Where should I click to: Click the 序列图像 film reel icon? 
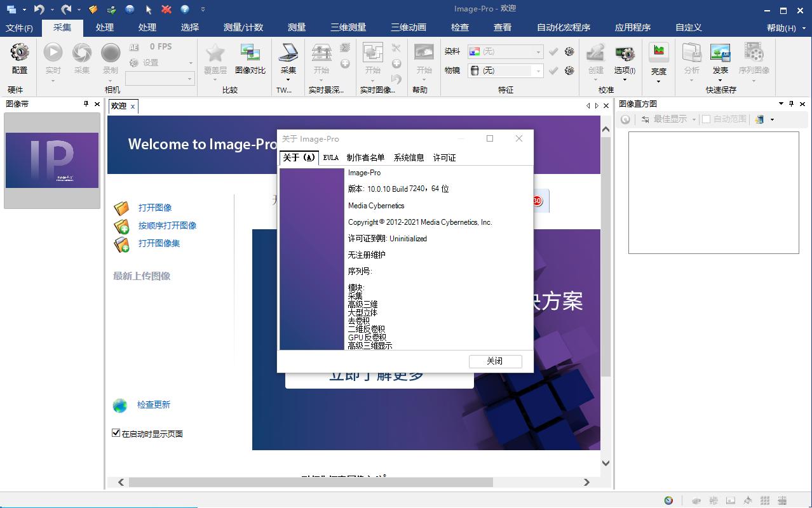coord(754,53)
